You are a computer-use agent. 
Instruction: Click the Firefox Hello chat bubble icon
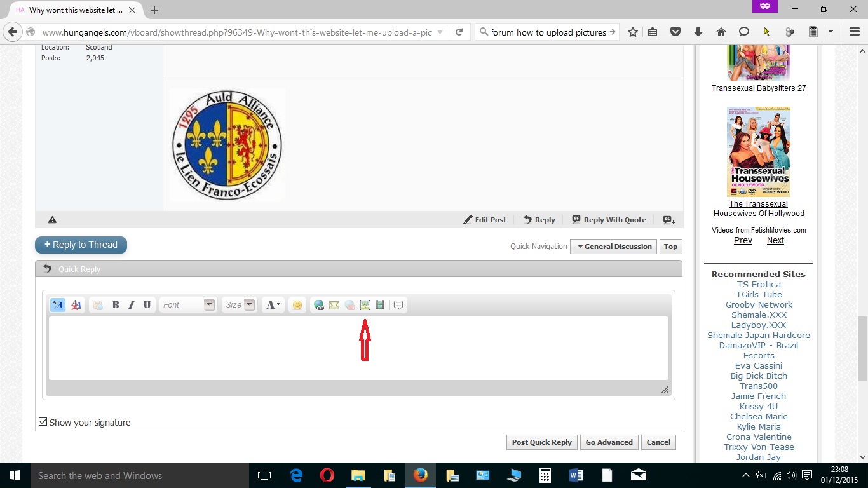click(x=743, y=32)
